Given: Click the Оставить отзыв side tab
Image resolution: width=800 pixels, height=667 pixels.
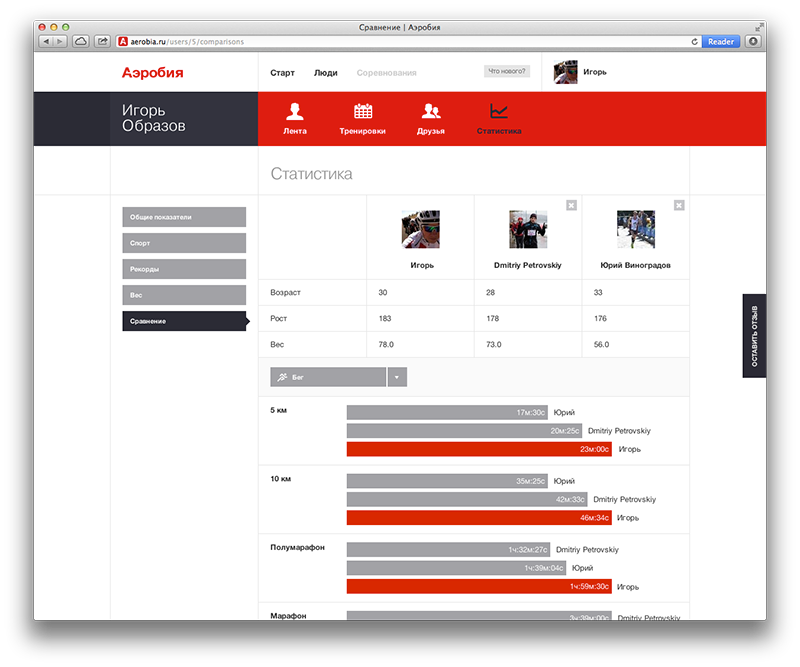Looking at the screenshot, I should click(x=754, y=336).
